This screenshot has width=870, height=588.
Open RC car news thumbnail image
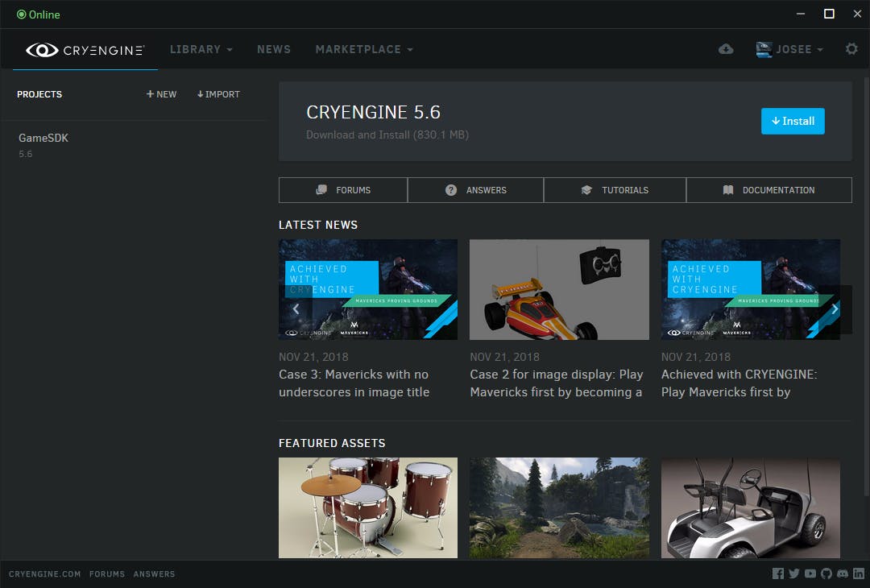pyautogui.click(x=559, y=289)
